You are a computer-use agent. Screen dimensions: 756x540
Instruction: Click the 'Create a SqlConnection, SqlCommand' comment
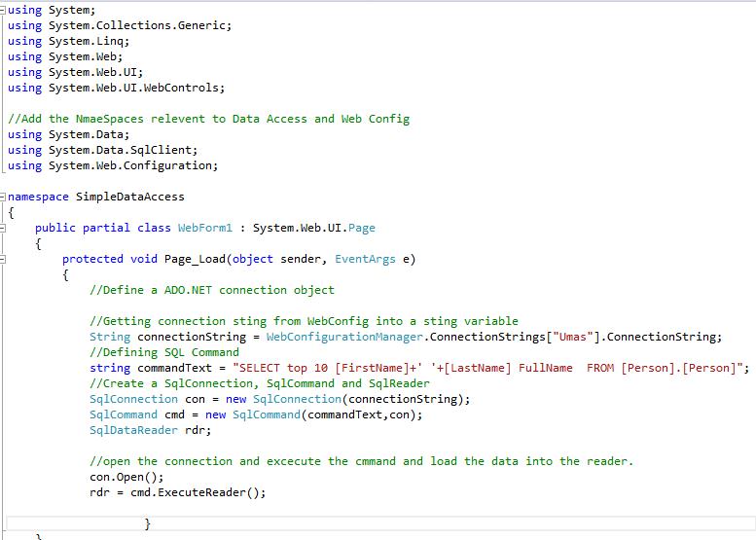(x=260, y=383)
